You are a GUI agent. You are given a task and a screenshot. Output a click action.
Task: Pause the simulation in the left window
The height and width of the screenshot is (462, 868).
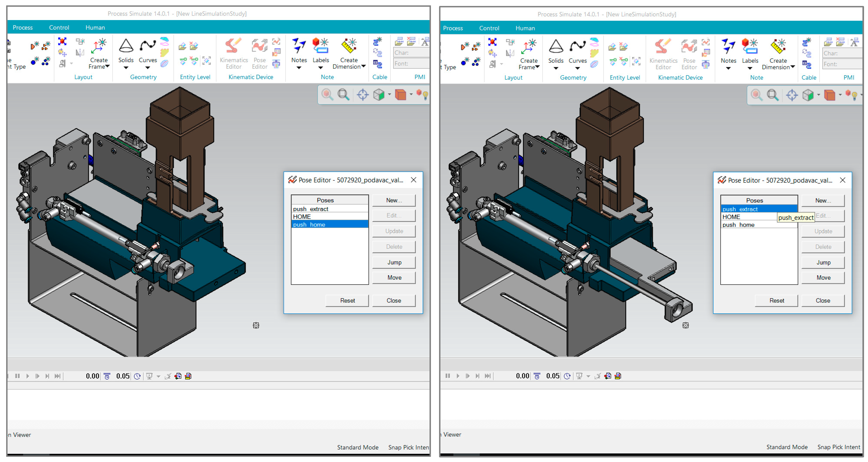pos(17,376)
